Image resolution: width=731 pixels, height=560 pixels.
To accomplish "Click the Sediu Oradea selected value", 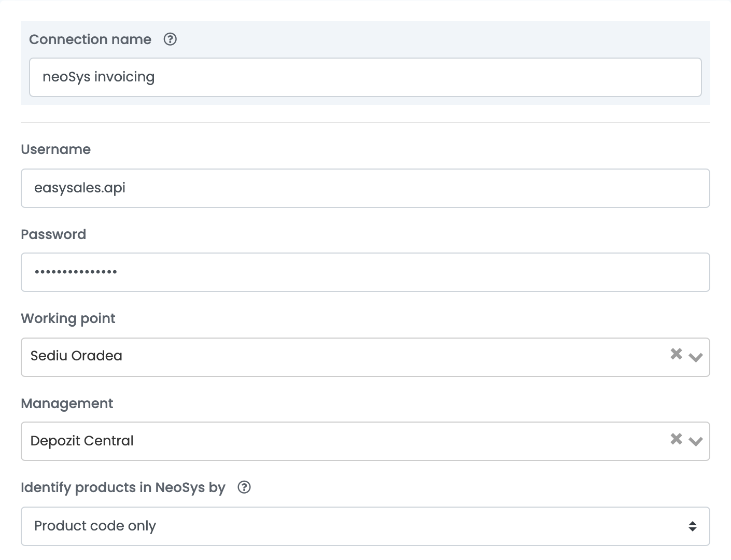I will click(x=76, y=356).
